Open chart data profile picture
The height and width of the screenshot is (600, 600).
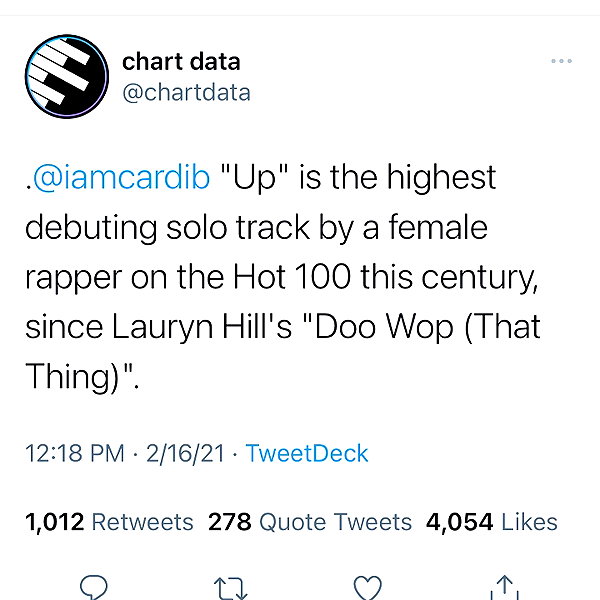point(67,76)
